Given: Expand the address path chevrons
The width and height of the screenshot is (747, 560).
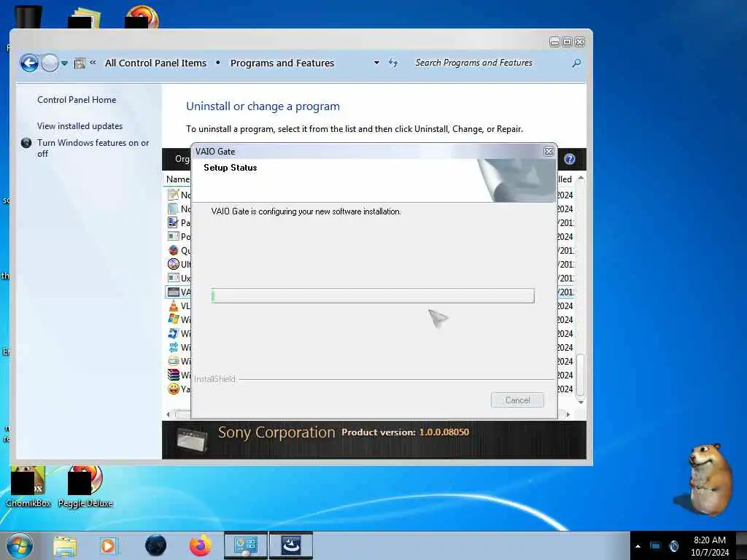Looking at the screenshot, I should click(93, 63).
